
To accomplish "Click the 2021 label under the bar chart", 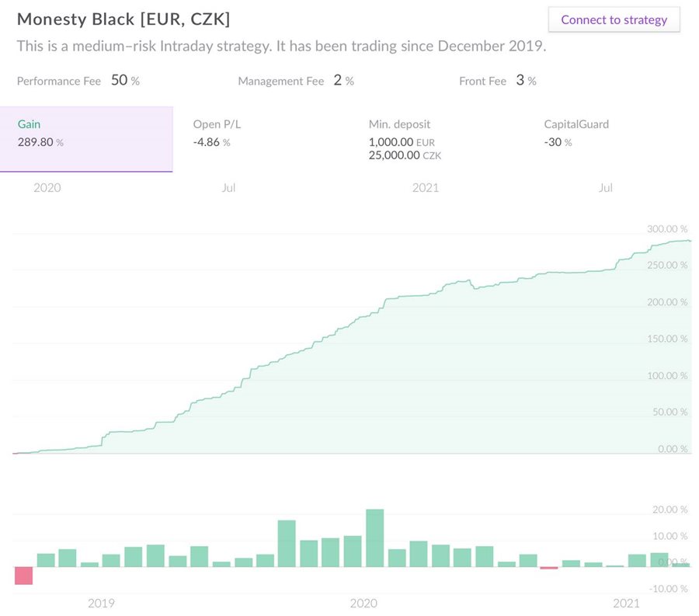I will (x=626, y=603).
